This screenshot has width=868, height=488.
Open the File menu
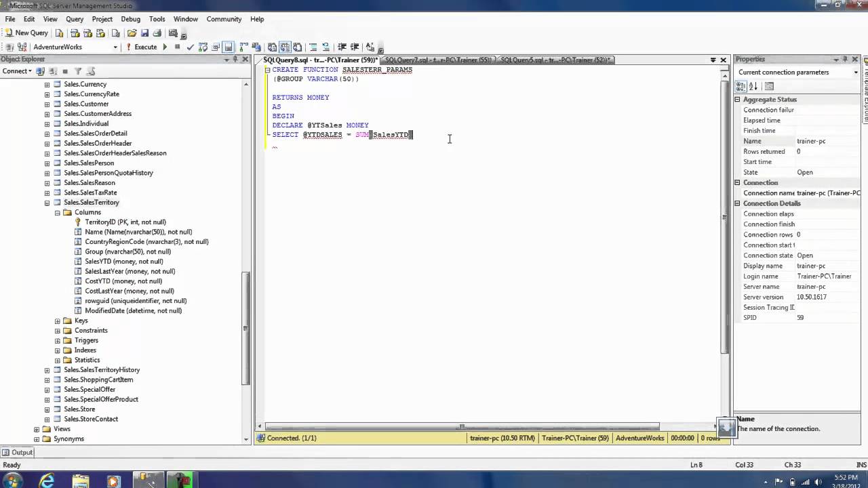pos(10,19)
